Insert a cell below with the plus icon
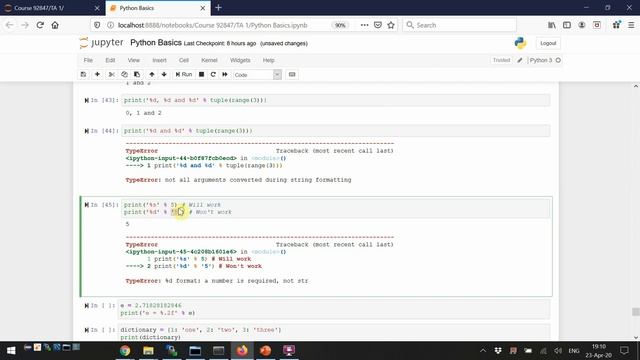 (x=97, y=74)
